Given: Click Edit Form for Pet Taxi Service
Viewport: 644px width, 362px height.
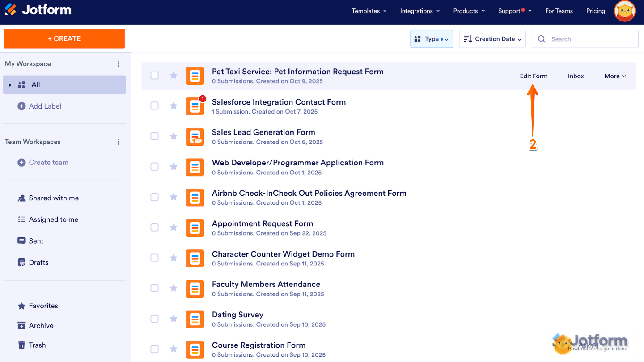Looking at the screenshot, I should [533, 76].
